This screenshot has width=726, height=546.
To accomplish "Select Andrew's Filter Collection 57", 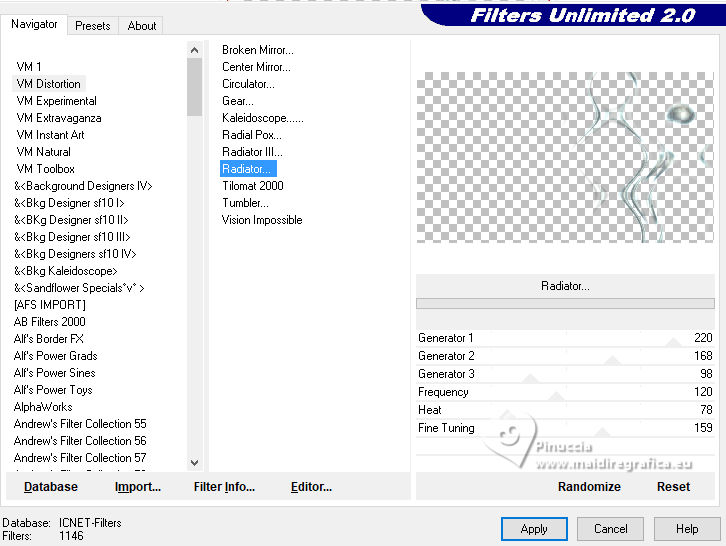I will 80,458.
